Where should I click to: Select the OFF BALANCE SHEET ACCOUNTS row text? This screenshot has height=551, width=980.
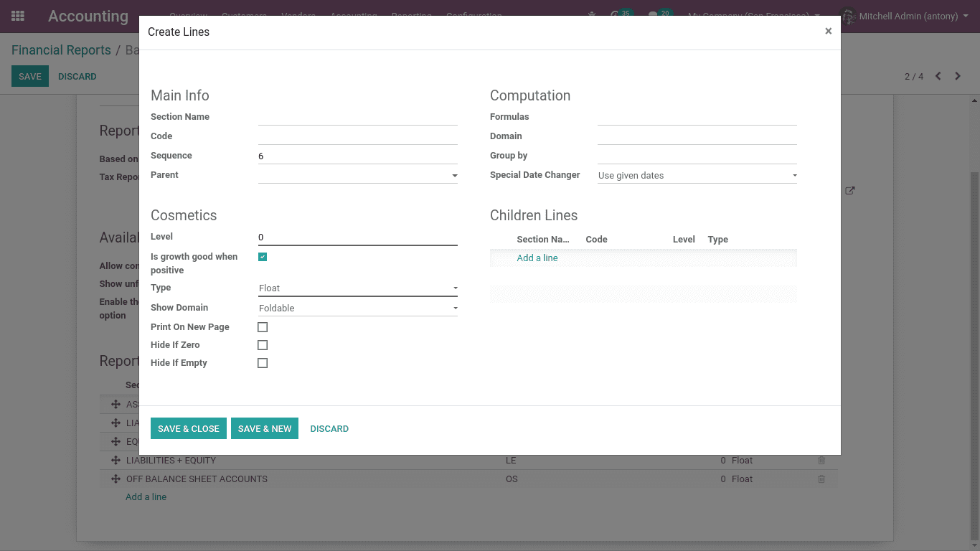tap(197, 479)
